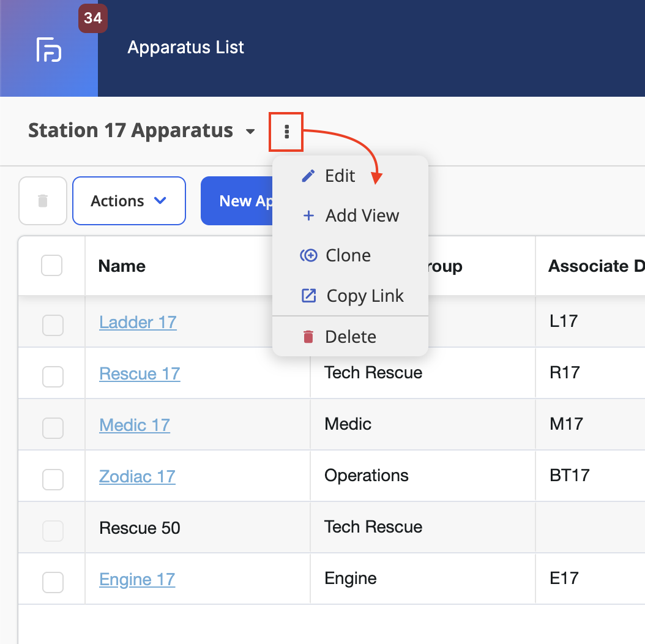Tick the Medic 17 row checkbox
645x644 pixels.
(53, 428)
